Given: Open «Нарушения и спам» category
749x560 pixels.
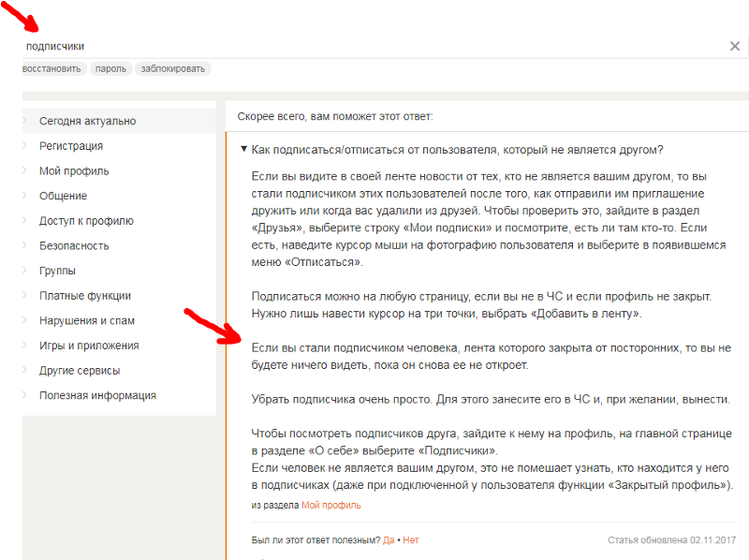Looking at the screenshot, I should pos(119,320).
